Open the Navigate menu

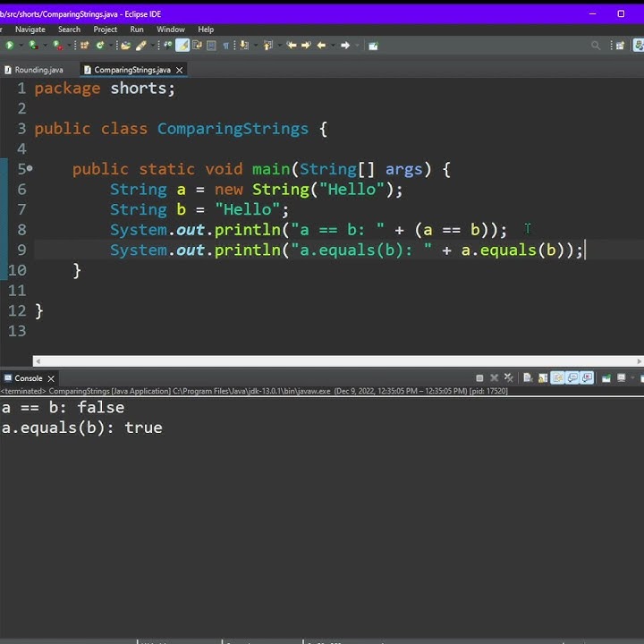point(30,30)
